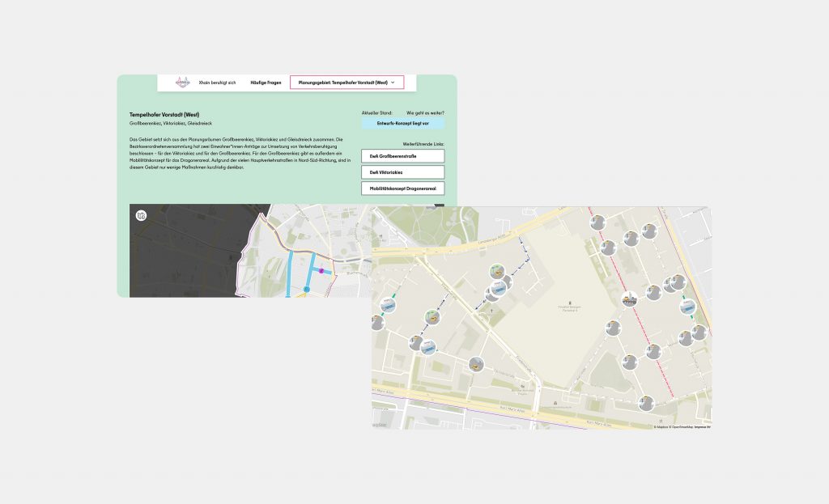Click the Improve this map link
Viewport: 829px width, 504px height.
click(704, 426)
